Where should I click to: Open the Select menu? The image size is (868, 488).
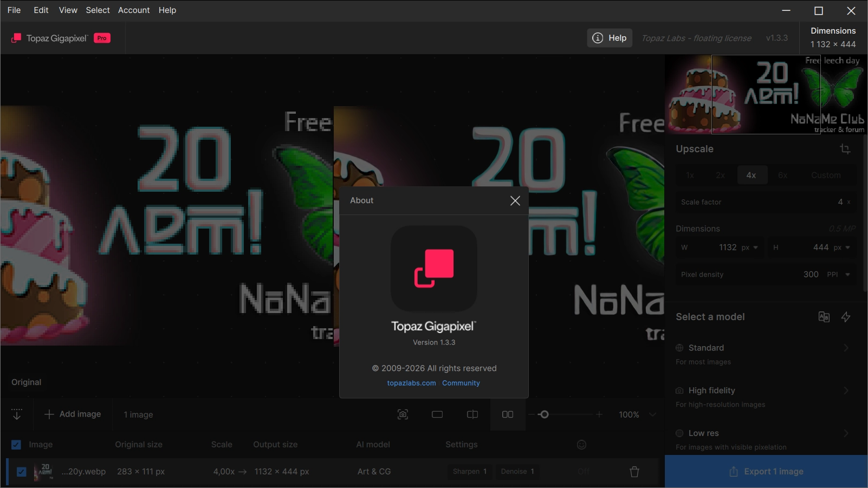(98, 10)
